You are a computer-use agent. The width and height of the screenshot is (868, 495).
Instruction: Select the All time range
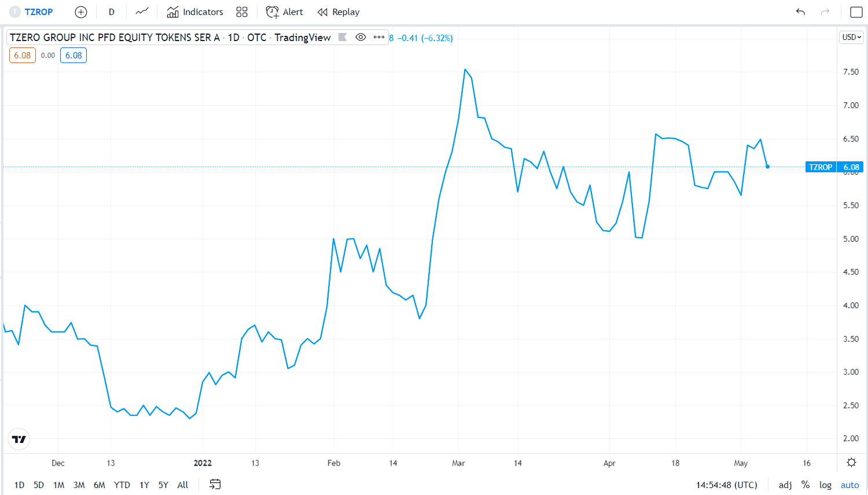pos(183,485)
